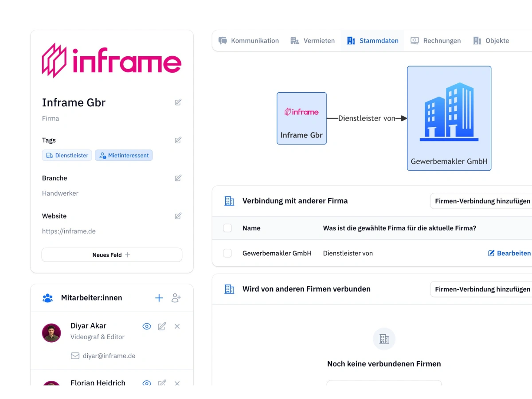This screenshot has height=399, width=532.
Task: Click the 'Dienstleister von' arrow label in diagram
Action: (x=367, y=118)
